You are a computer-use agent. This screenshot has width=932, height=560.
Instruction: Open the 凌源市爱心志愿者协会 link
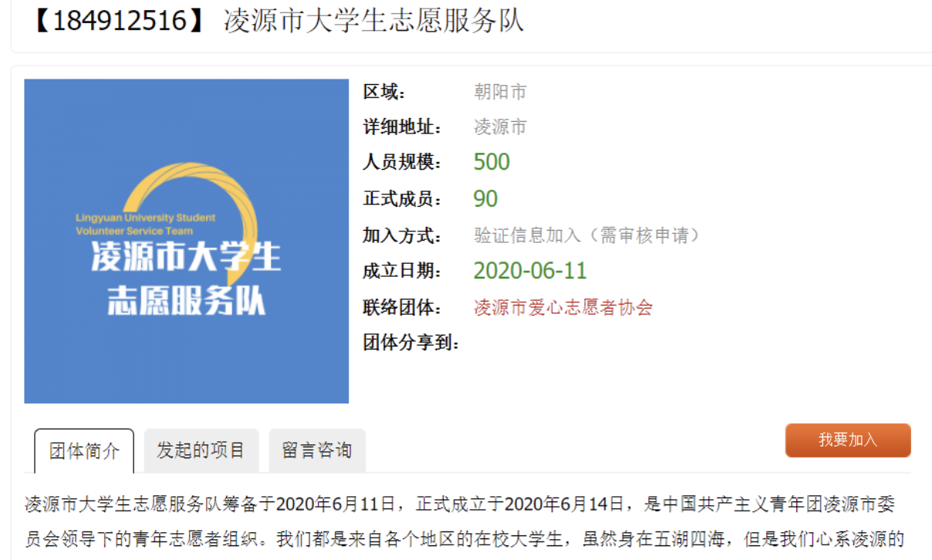point(563,308)
